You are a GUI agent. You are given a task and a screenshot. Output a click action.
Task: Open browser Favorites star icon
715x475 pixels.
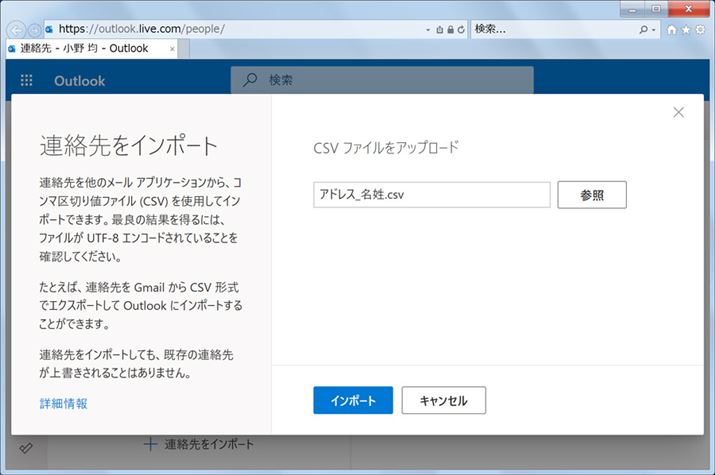pos(686,30)
